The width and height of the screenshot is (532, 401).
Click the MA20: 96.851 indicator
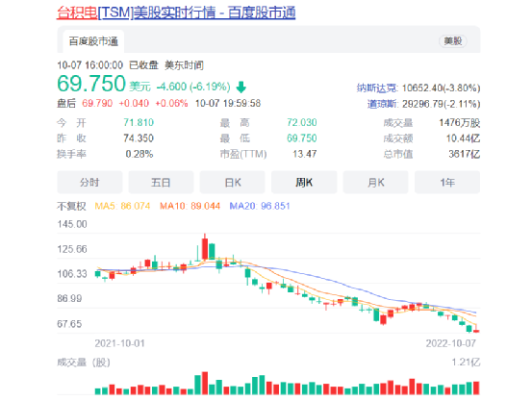click(x=260, y=206)
